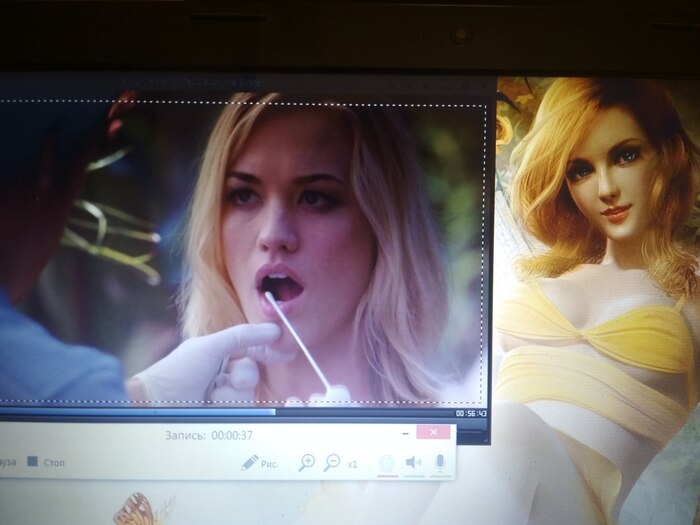Close the recorder panel with red X
This screenshot has height=525, width=700.
point(432,432)
